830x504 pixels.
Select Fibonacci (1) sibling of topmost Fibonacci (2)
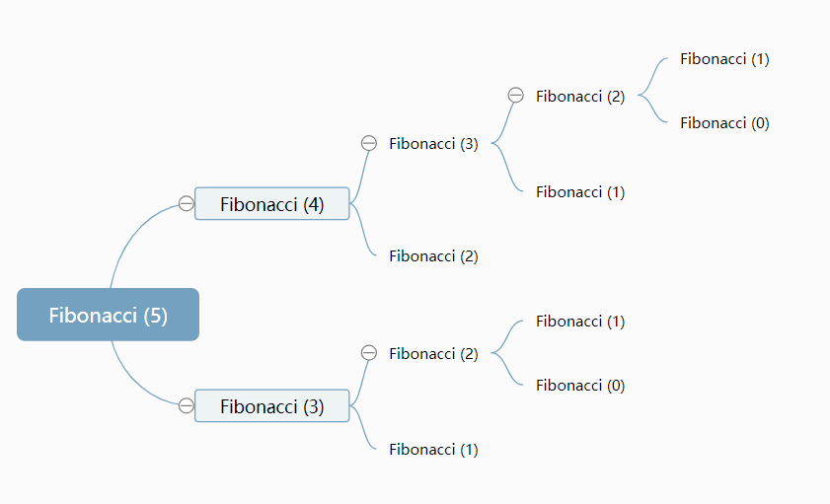[x=580, y=192]
